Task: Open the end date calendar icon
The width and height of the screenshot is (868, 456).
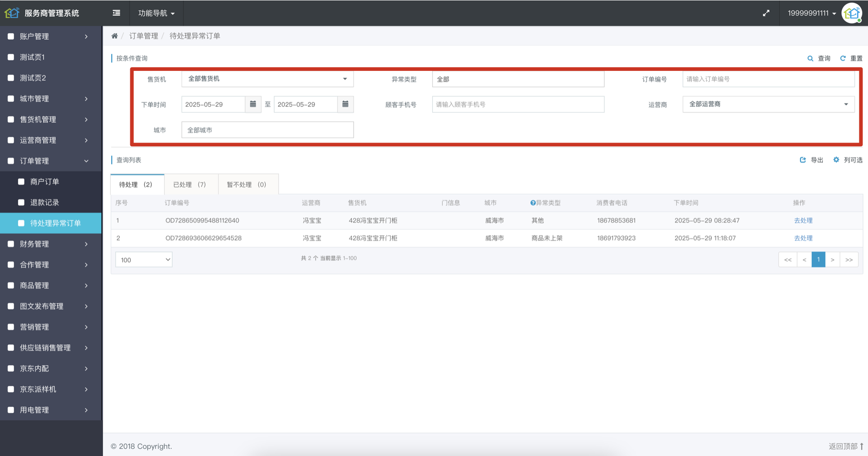Action: [x=345, y=104]
